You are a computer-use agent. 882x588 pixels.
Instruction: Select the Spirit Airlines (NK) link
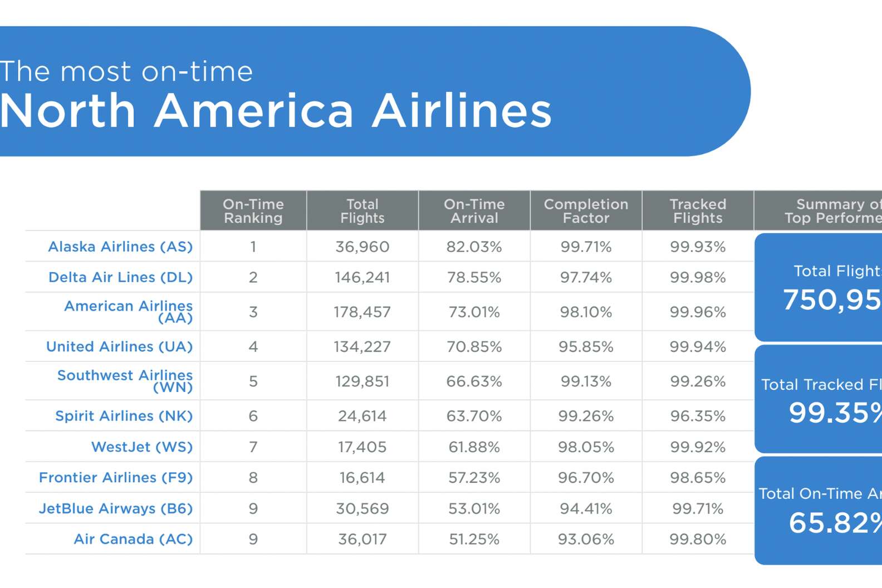[124, 416]
